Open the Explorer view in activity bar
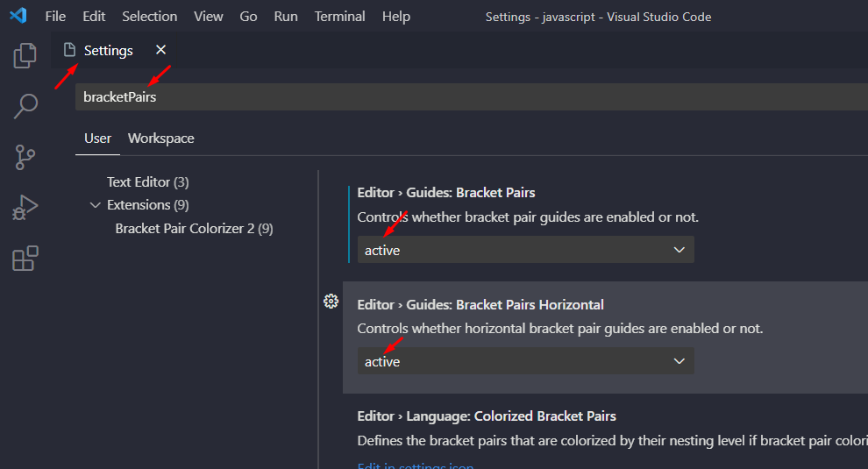The image size is (868, 469). tap(25, 55)
